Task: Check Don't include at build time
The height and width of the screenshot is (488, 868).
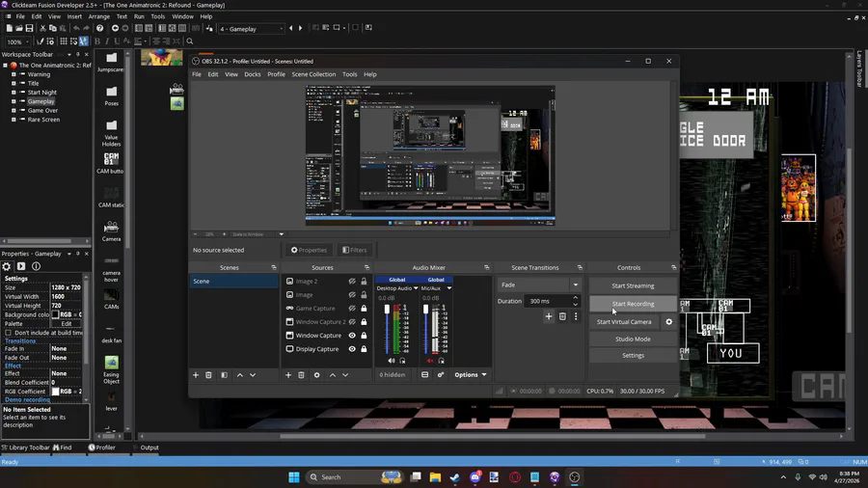Action: [8, 333]
